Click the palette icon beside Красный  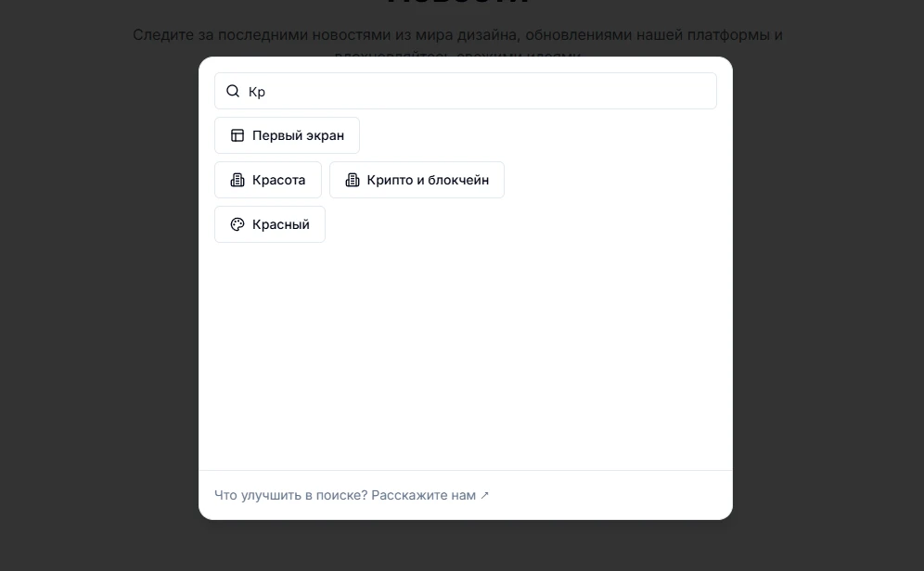coord(237,224)
